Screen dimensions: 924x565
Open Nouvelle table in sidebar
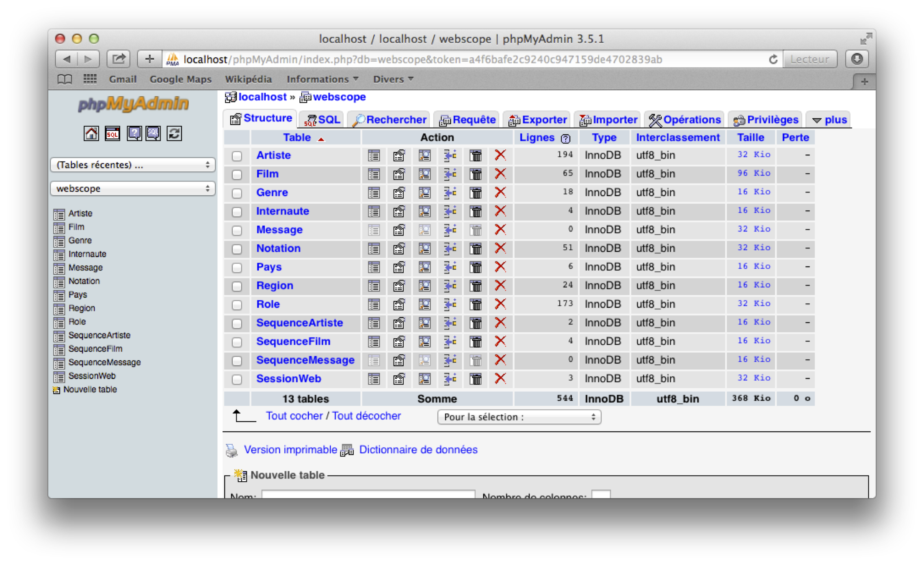(90, 390)
